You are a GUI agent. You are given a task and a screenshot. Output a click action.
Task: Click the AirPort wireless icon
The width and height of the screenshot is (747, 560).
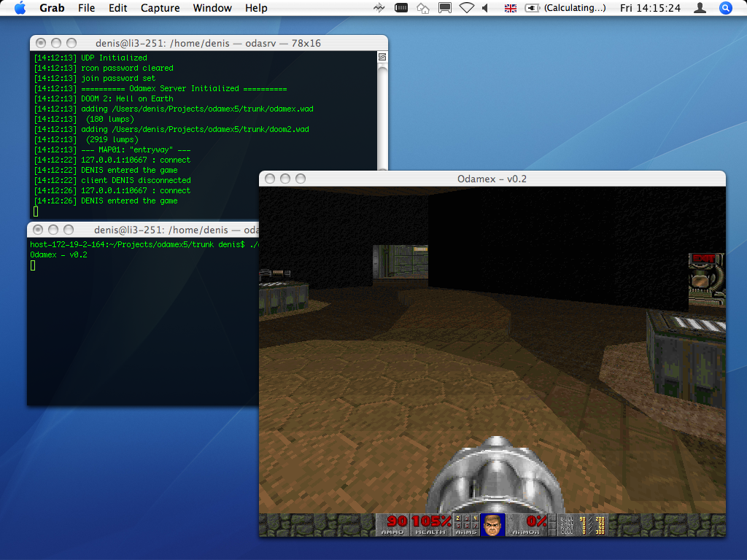[x=466, y=8]
